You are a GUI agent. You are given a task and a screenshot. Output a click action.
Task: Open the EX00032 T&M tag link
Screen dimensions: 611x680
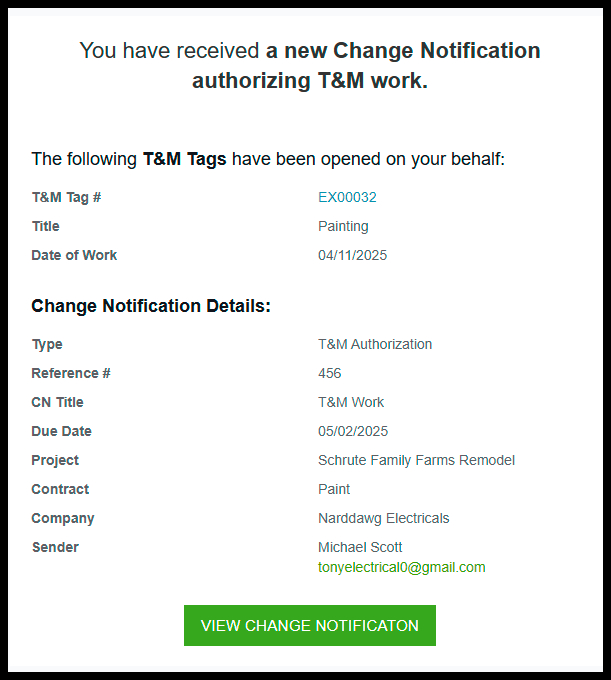pyautogui.click(x=347, y=197)
